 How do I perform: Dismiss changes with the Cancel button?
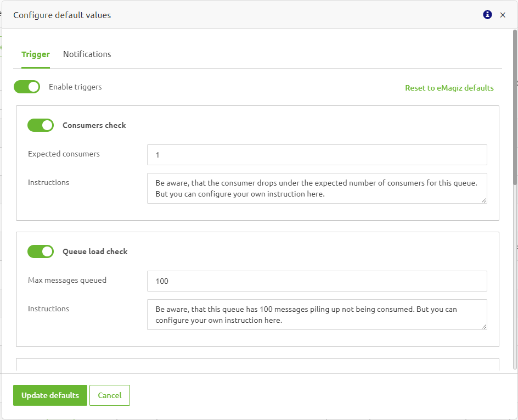pyautogui.click(x=109, y=395)
